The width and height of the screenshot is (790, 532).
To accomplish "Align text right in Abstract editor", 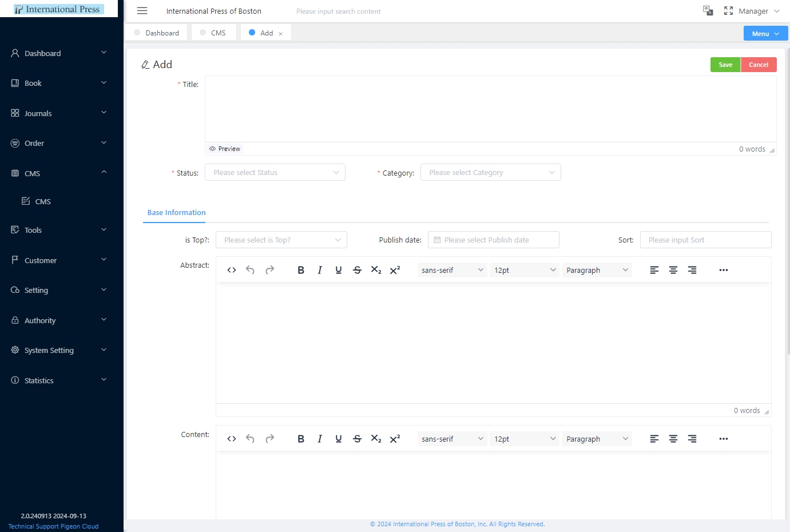I will pos(692,270).
